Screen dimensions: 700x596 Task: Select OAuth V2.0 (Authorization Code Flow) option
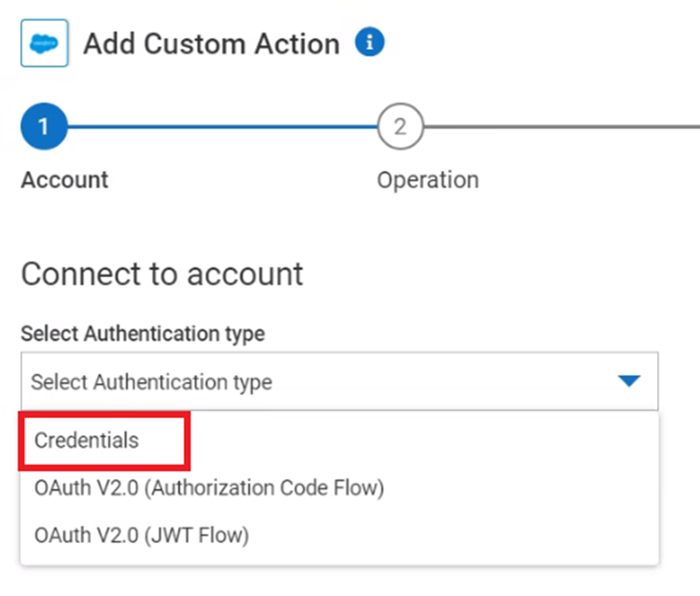[209, 487]
